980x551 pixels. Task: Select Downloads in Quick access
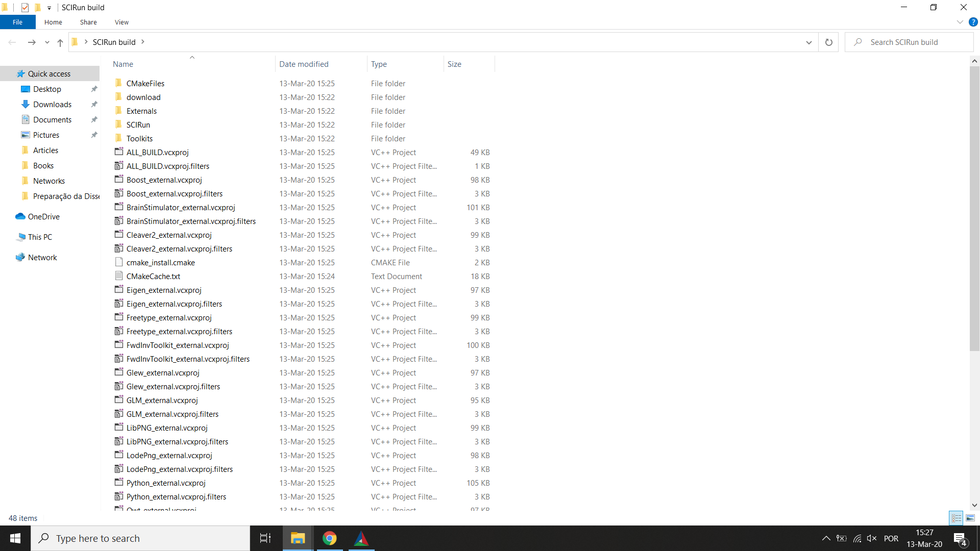(52, 105)
